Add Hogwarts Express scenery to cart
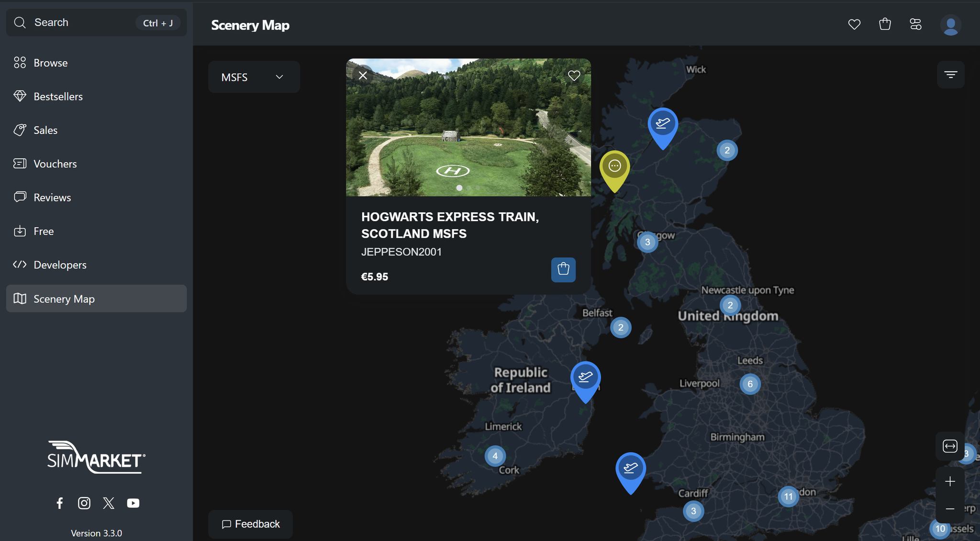 pyautogui.click(x=563, y=270)
